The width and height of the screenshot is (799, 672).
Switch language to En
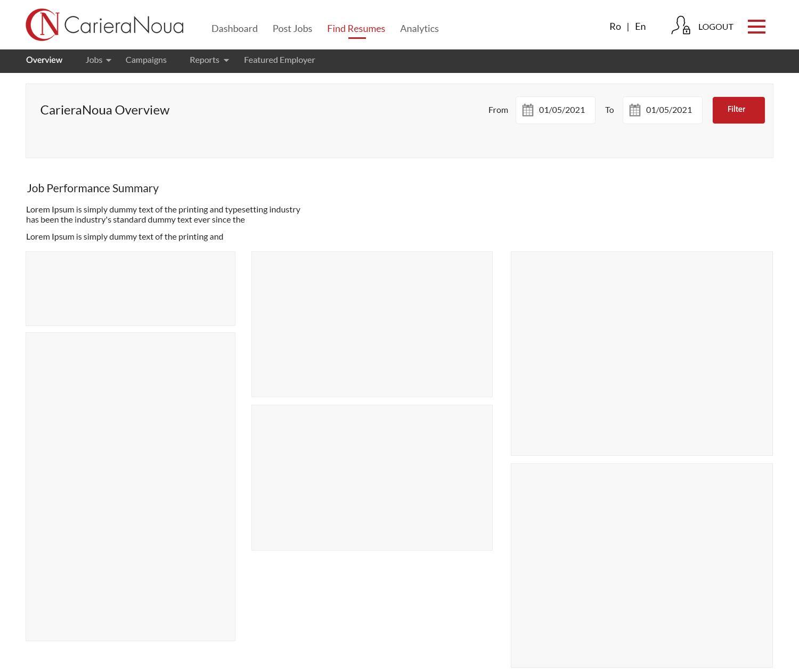click(x=640, y=27)
